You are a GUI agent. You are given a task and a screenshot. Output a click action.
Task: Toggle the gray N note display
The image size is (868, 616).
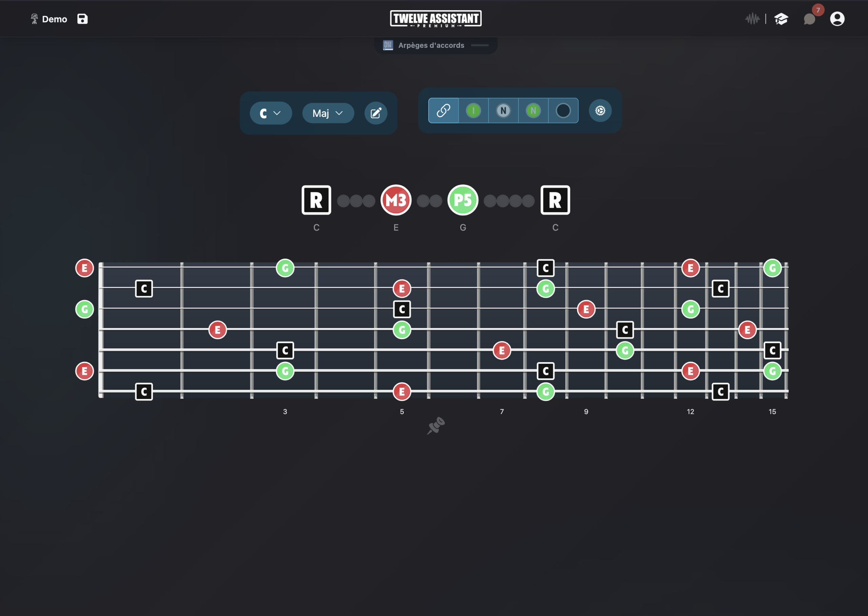coord(503,111)
